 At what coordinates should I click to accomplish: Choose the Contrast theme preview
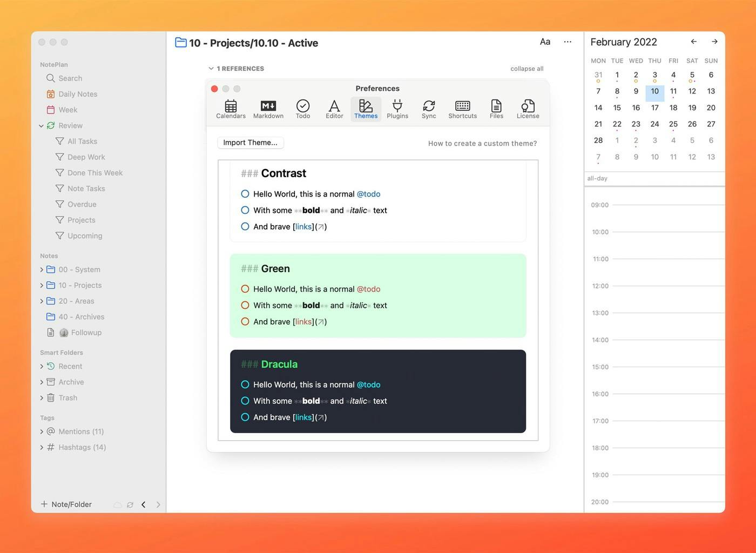click(378, 201)
